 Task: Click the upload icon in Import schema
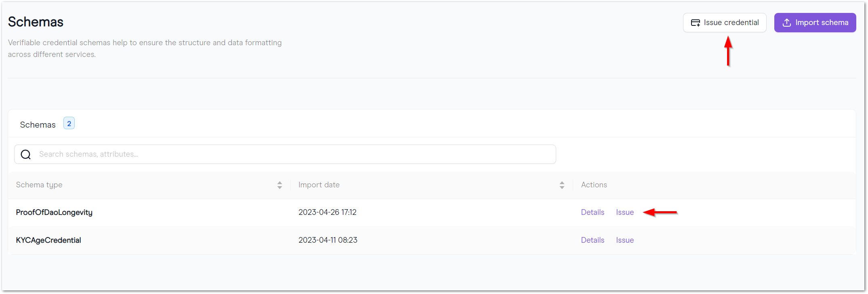point(786,23)
